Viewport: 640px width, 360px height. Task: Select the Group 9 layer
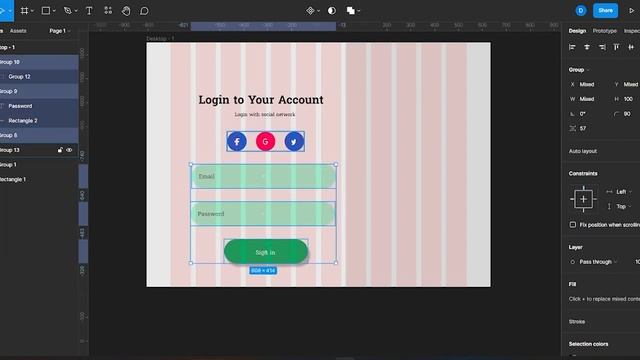(39, 91)
